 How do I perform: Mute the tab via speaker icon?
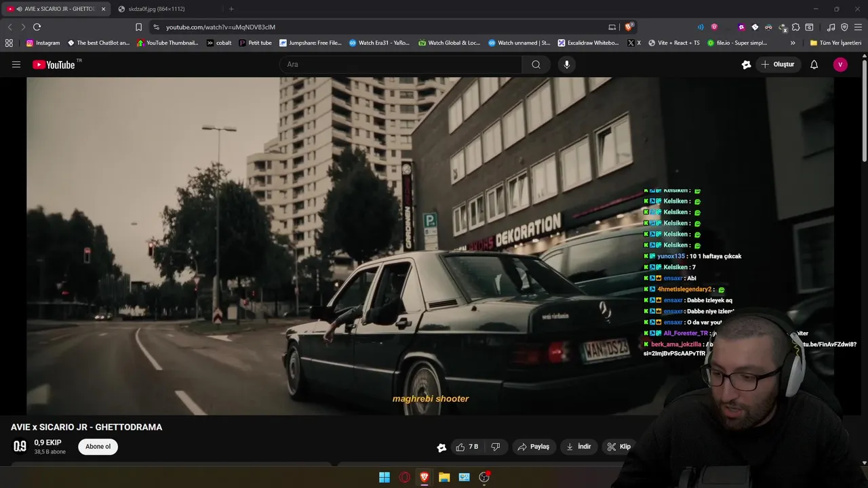(19, 9)
